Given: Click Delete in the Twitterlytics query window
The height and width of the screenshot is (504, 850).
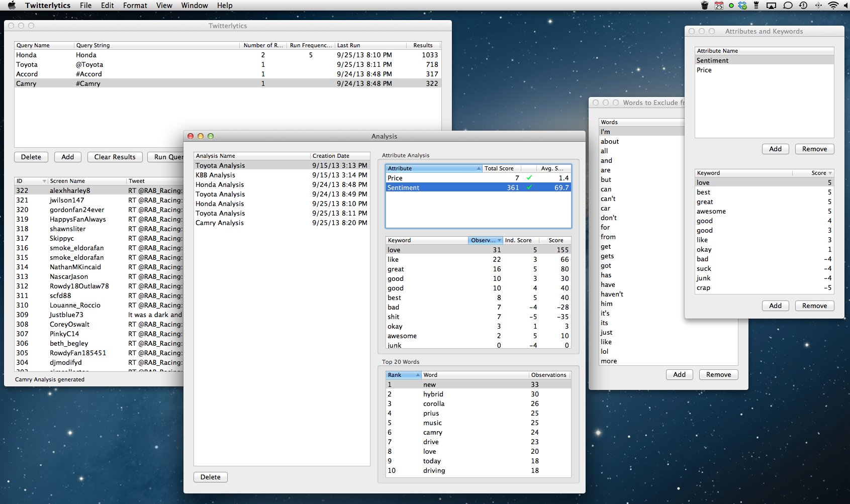Looking at the screenshot, I should [x=31, y=157].
